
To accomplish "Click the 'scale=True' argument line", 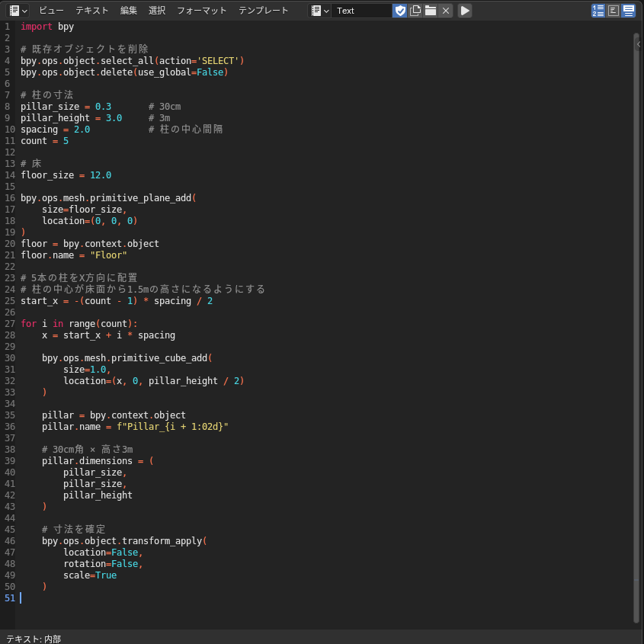I will [90, 575].
